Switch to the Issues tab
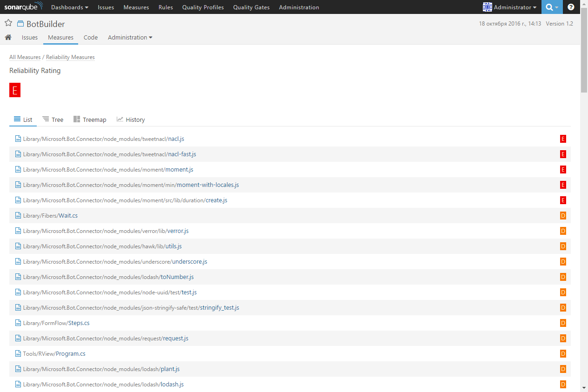 (x=29, y=37)
